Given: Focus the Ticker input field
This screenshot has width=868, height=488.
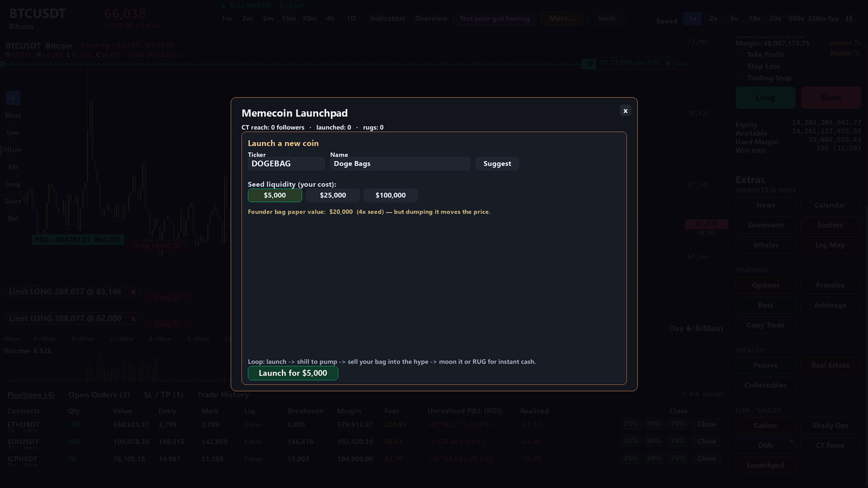Looking at the screenshot, I should 286,164.
